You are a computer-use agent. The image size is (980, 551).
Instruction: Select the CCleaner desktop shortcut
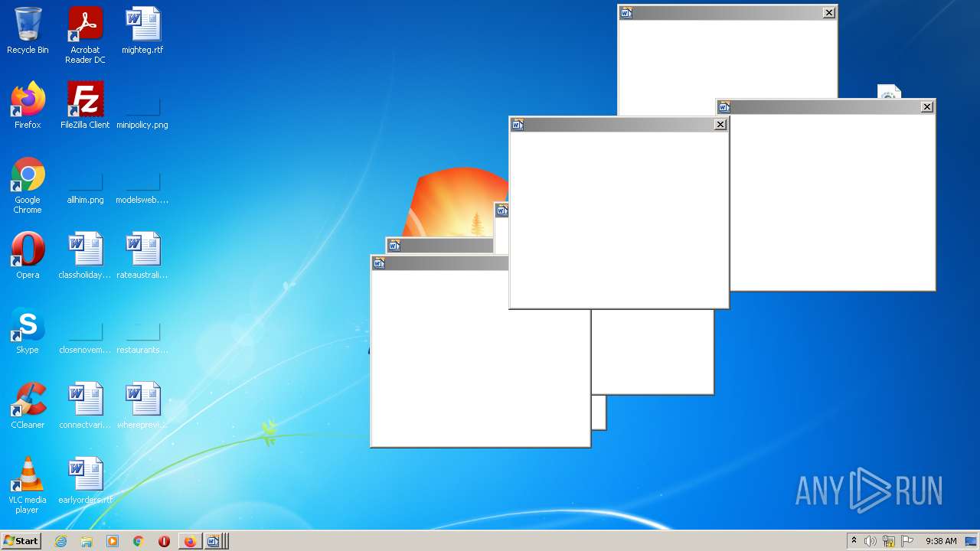click(28, 406)
